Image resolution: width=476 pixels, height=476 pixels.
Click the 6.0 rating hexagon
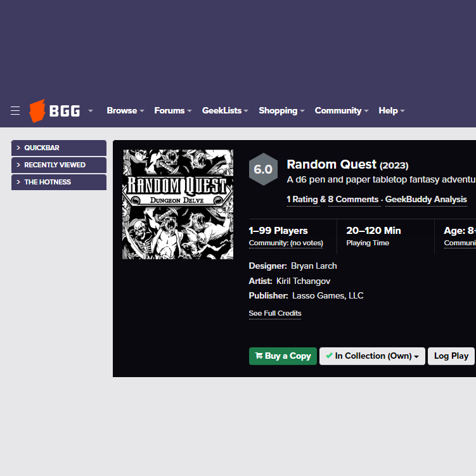tap(263, 169)
